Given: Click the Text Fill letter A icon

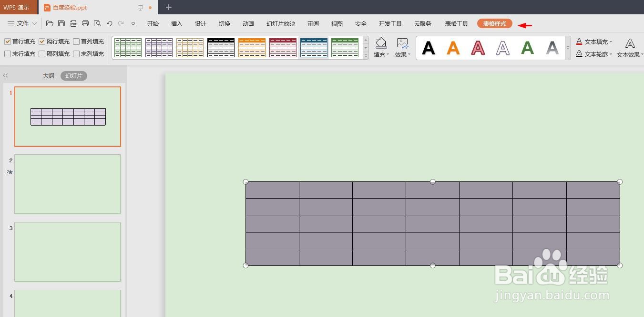Looking at the screenshot, I should 579,42.
